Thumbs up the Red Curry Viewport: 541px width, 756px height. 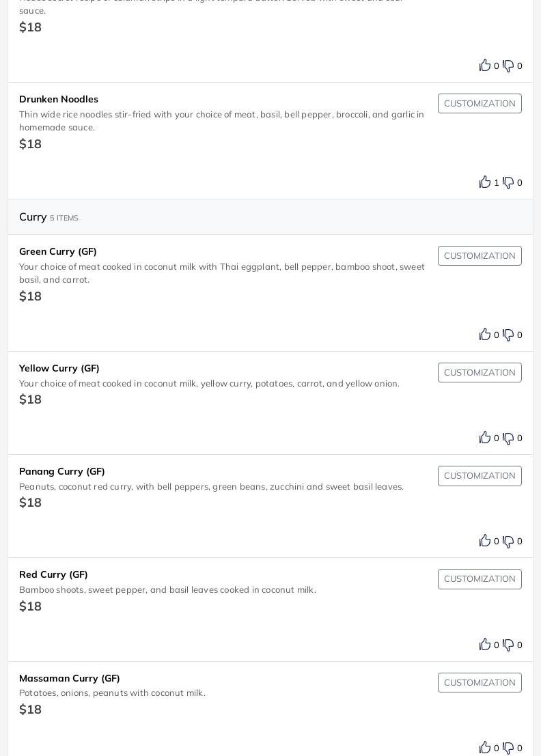coord(485,644)
